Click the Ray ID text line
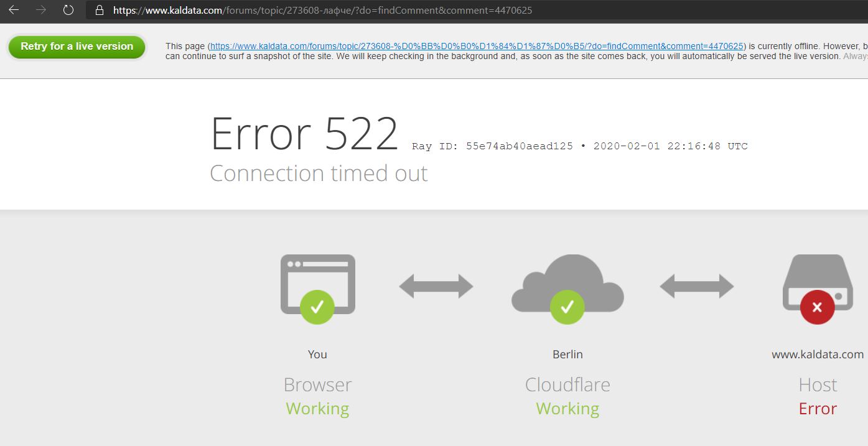Image resolution: width=868 pixels, height=446 pixels. (580, 146)
